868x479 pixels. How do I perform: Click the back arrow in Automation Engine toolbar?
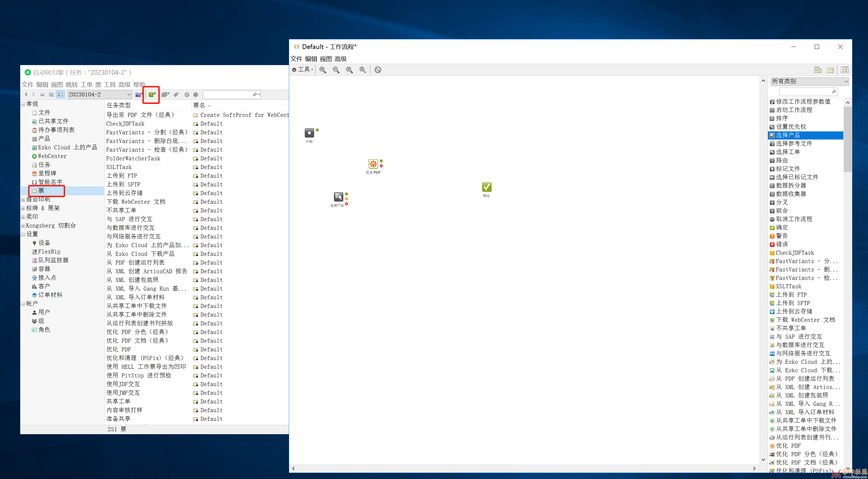(26, 95)
